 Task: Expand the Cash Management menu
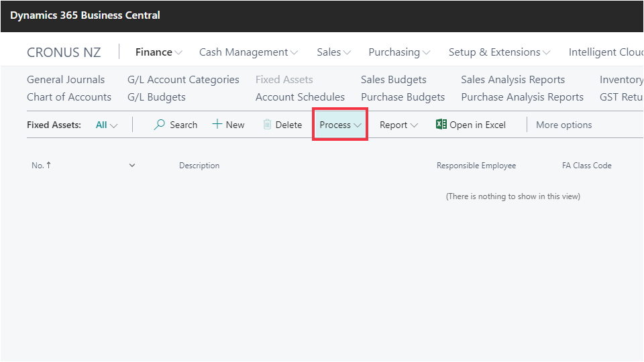pos(248,52)
